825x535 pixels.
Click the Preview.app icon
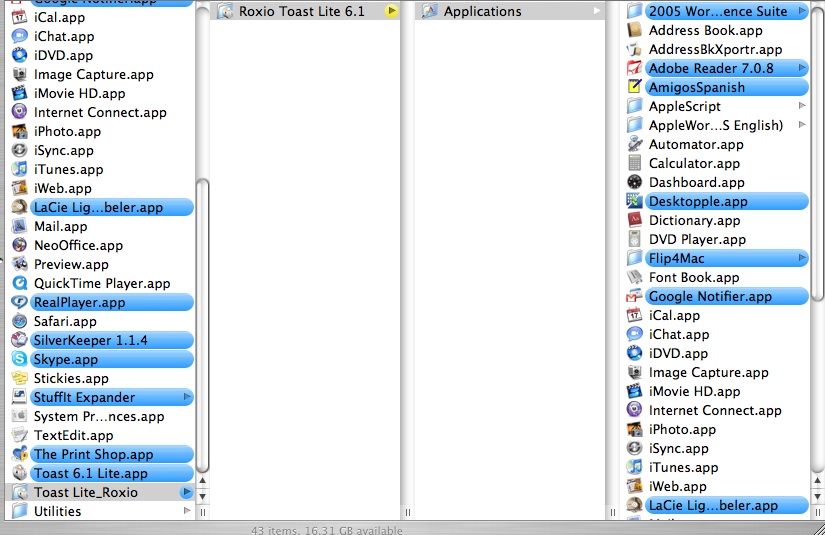click(19, 264)
